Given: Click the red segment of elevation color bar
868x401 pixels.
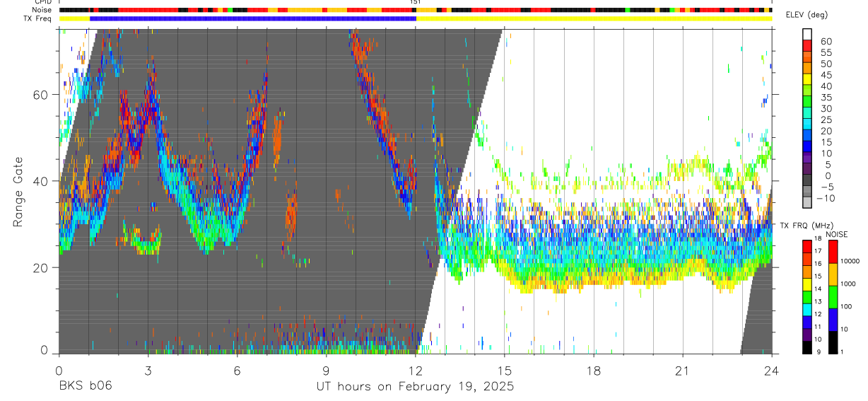Looking at the screenshot, I should coord(807,45).
